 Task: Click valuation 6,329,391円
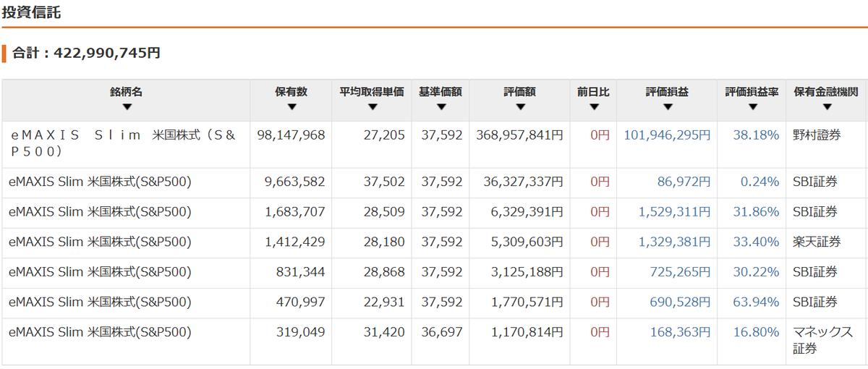point(527,212)
